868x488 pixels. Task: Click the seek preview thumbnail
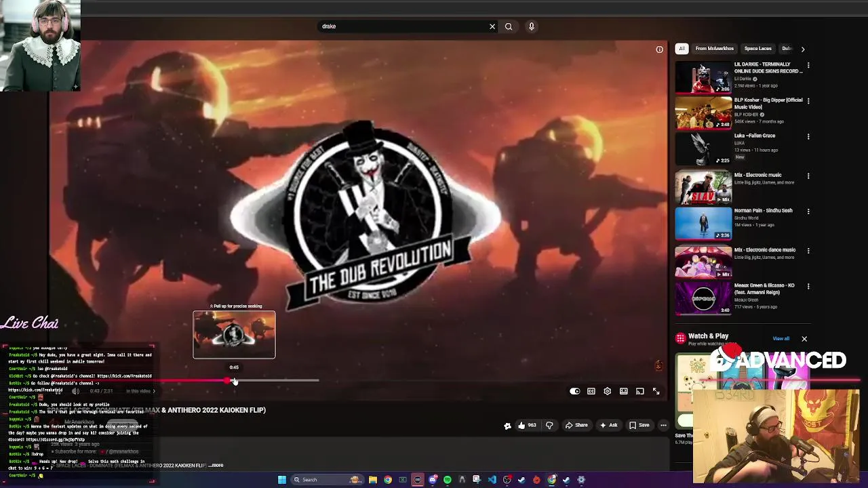tap(234, 335)
